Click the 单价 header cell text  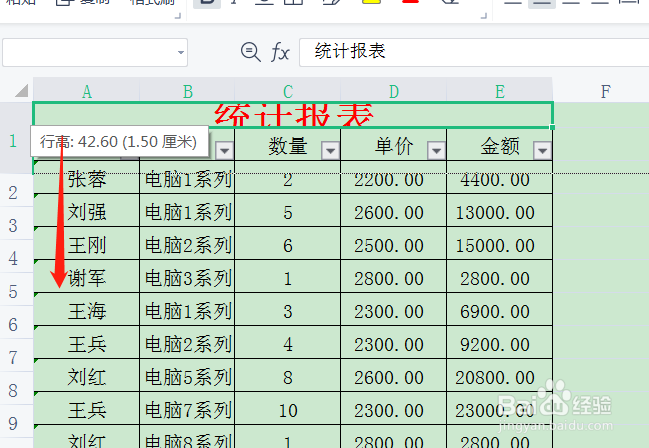tap(394, 146)
